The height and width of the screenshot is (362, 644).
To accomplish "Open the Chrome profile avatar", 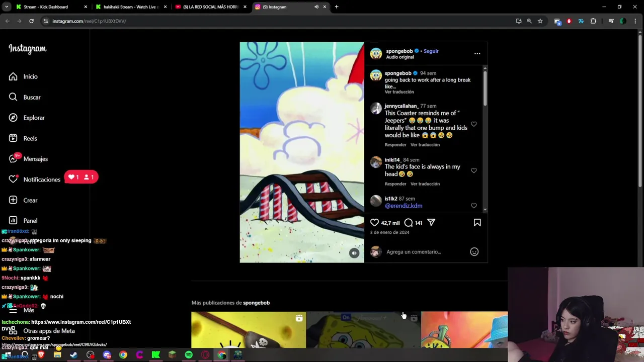I will [623, 21].
